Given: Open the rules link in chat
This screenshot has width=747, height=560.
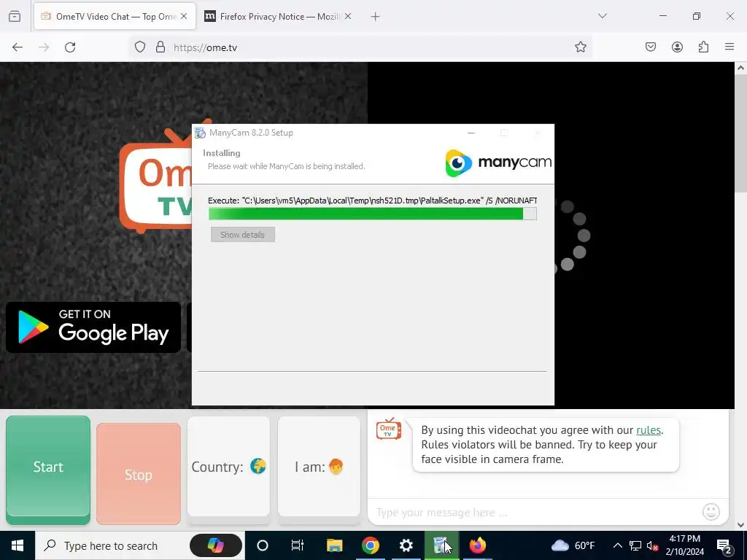Looking at the screenshot, I should pyautogui.click(x=649, y=430).
